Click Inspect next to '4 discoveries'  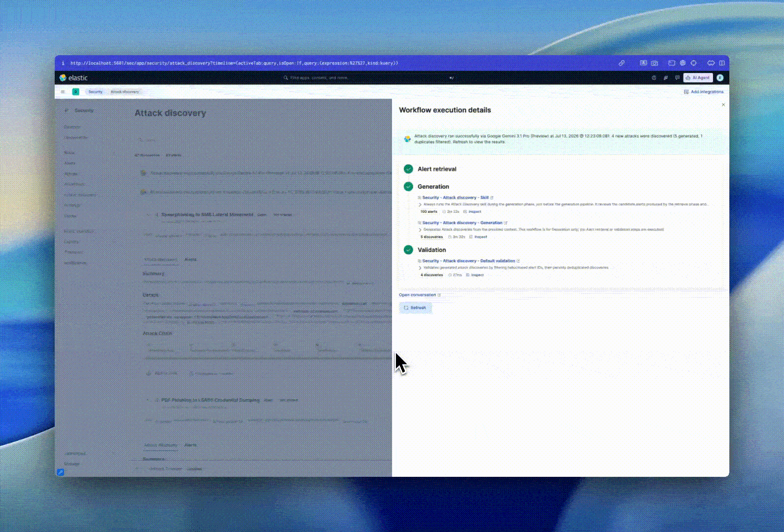click(475, 275)
